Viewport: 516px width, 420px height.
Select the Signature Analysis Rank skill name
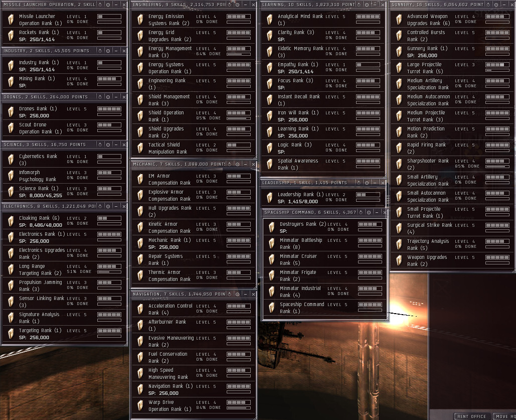(39, 318)
